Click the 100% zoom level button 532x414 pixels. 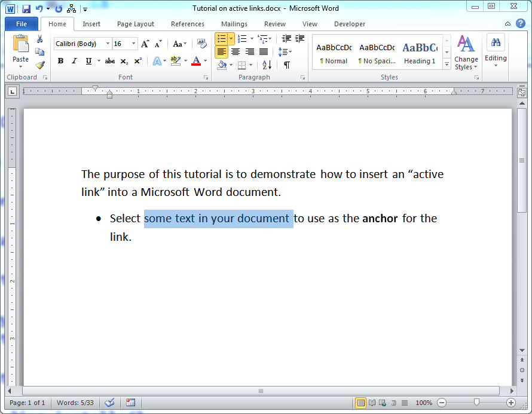coord(424,403)
